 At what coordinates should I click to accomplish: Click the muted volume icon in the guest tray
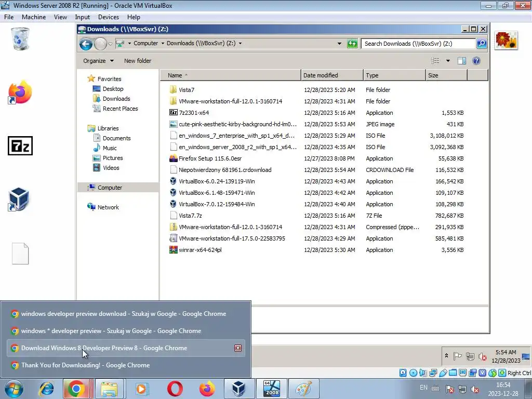coord(482,356)
